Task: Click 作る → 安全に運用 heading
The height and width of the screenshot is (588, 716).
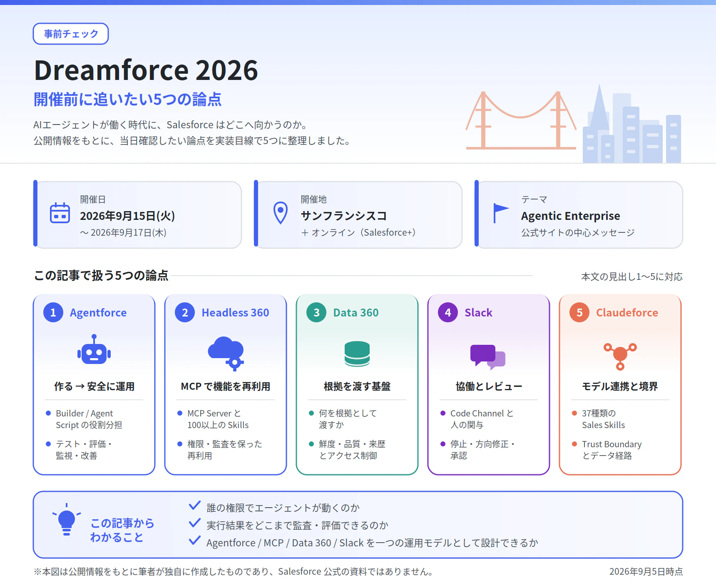Action: pyautogui.click(x=94, y=386)
